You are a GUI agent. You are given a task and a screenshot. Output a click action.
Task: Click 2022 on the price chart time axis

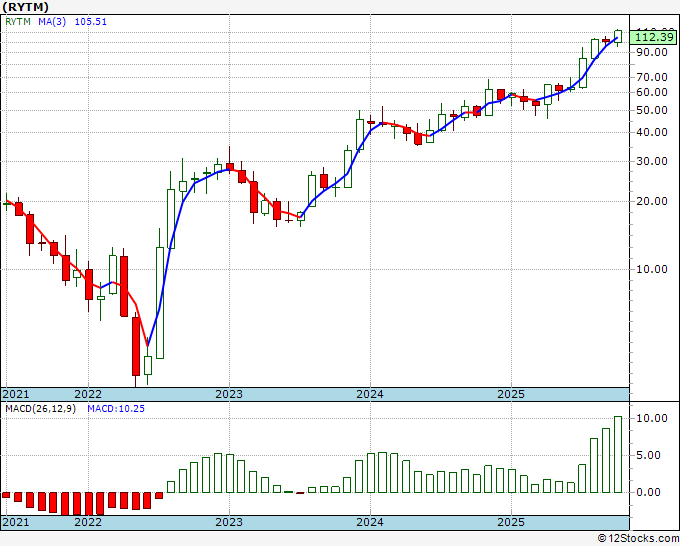[88, 394]
